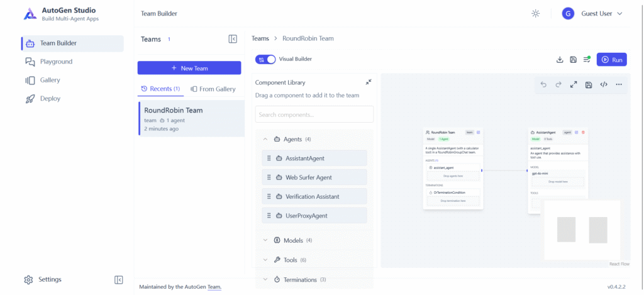This screenshot has height=295, width=644.
Task: Download the team via download icon
Action: [x=559, y=60]
